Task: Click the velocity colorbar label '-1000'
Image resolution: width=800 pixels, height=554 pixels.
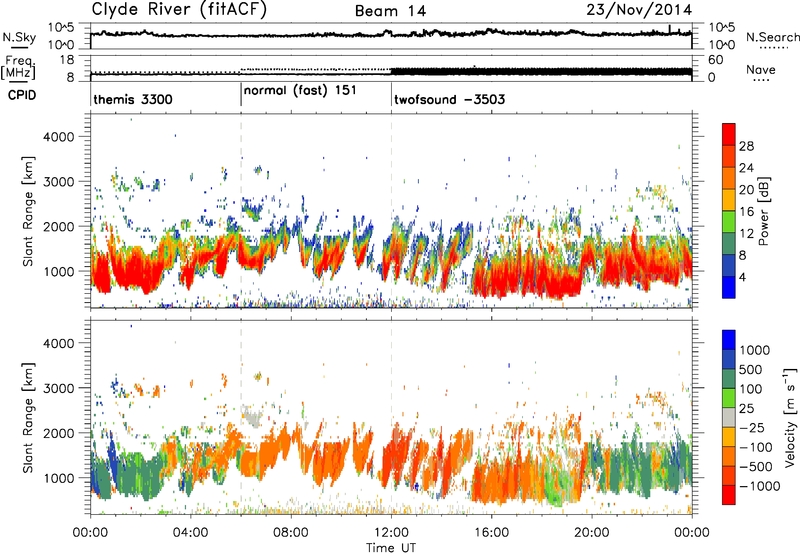Action: click(x=759, y=486)
